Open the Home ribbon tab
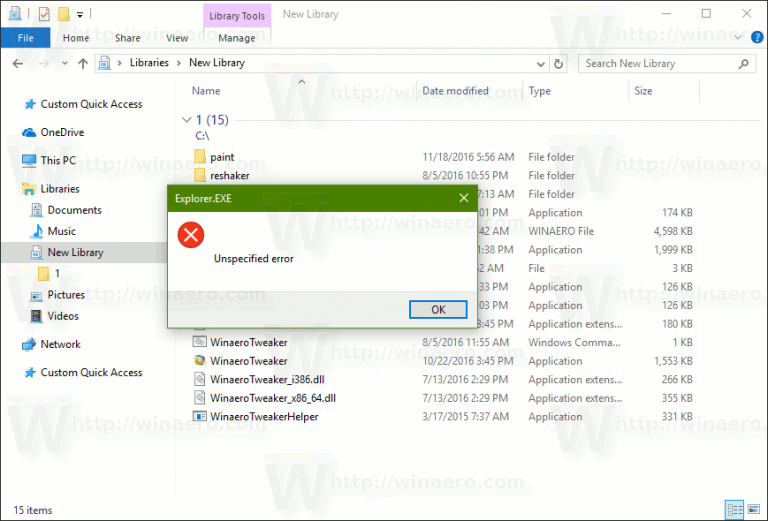Screen dimensions: 768x521 coord(76,38)
